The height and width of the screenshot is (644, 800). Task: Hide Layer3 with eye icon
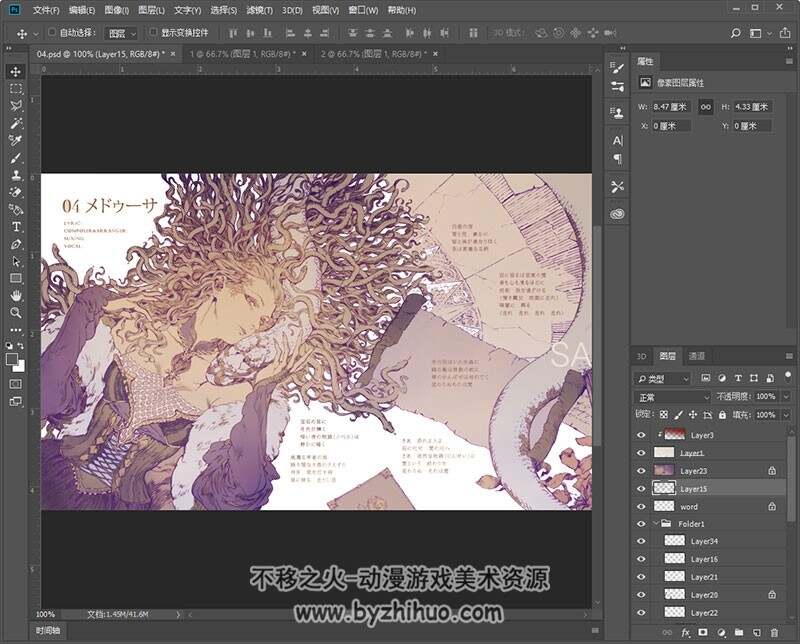coord(641,435)
